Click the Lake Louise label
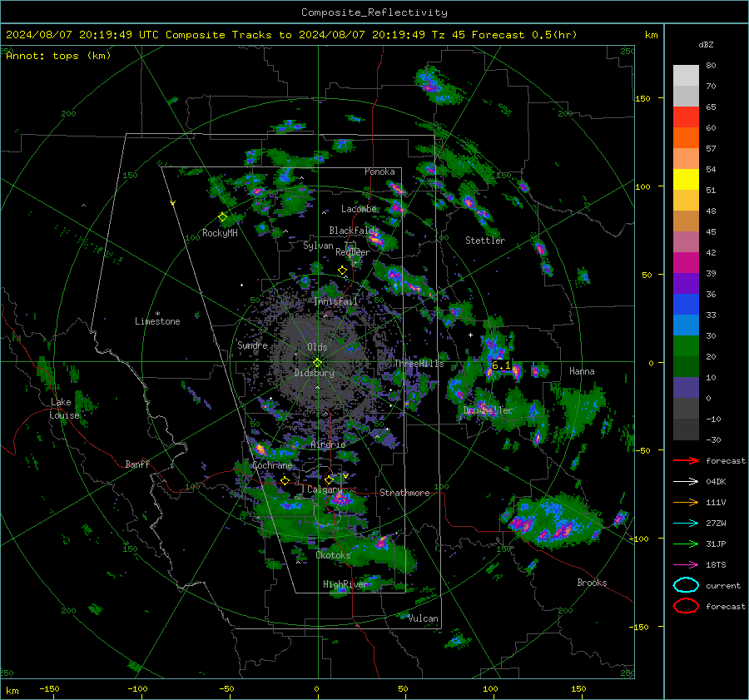The height and width of the screenshot is (700, 749). pyautogui.click(x=64, y=409)
